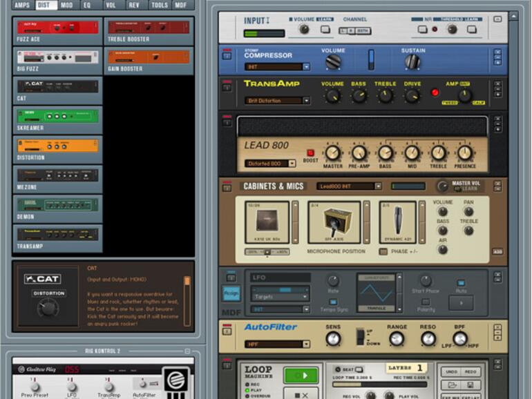This screenshot has height=399, width=532.
Task: Open Lead 800 Distorted 800 preset dropdown
Action: coord(292,164)
